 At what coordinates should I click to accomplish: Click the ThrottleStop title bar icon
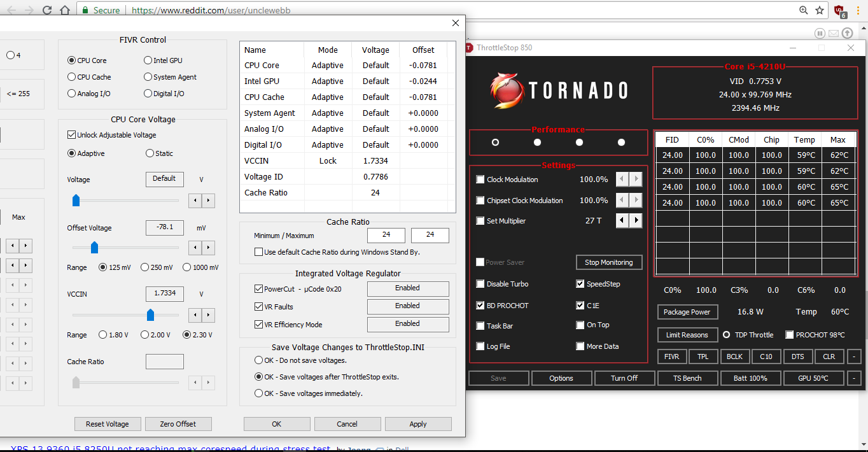click(x=469, y=48)
